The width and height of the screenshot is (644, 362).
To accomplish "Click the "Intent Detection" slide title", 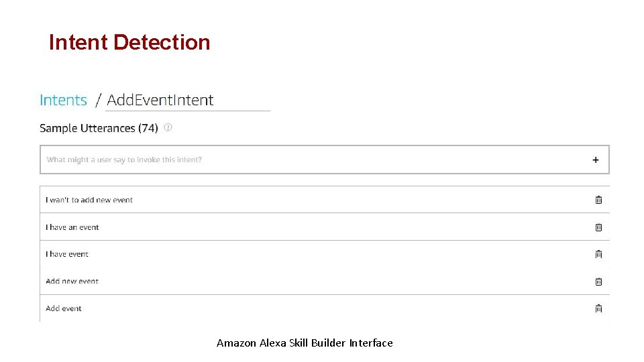I will click(129, 42).
